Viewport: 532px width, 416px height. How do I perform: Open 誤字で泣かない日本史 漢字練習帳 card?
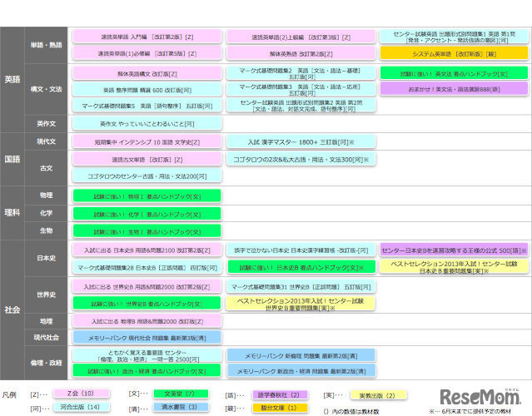click(x=301, y=250)
